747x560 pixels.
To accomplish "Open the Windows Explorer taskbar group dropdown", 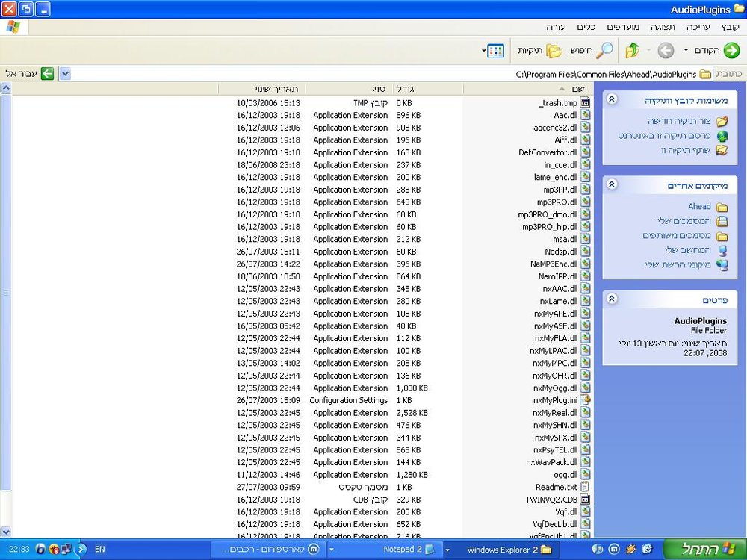I will (447, 550).
